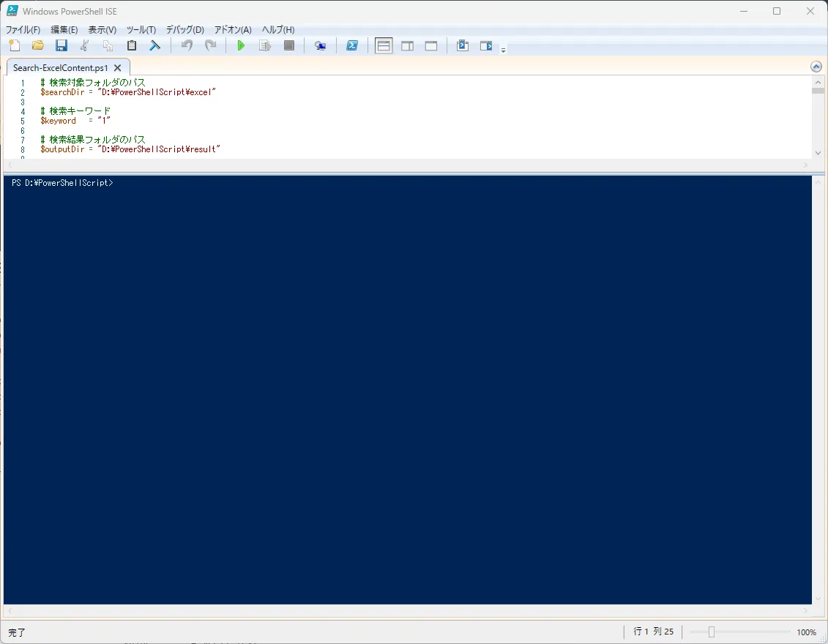The height and width of the screenshot is (644, 828).
Task: Open toolbar overflow options arrow
Action: pyautogui.click(x=503, y=50)
